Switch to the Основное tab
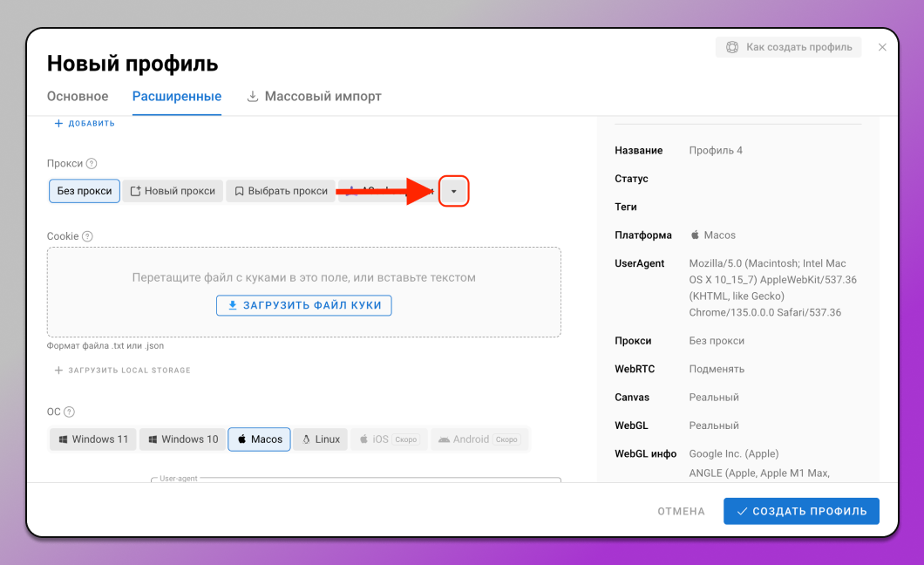The image size is (924, 565). [78, 96]
